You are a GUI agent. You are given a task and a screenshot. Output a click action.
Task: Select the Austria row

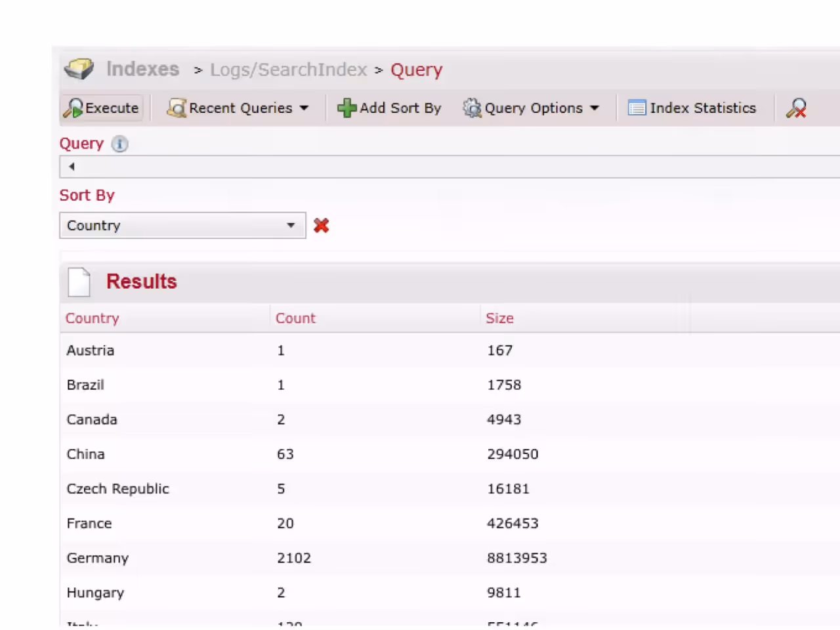coord(450,350)
